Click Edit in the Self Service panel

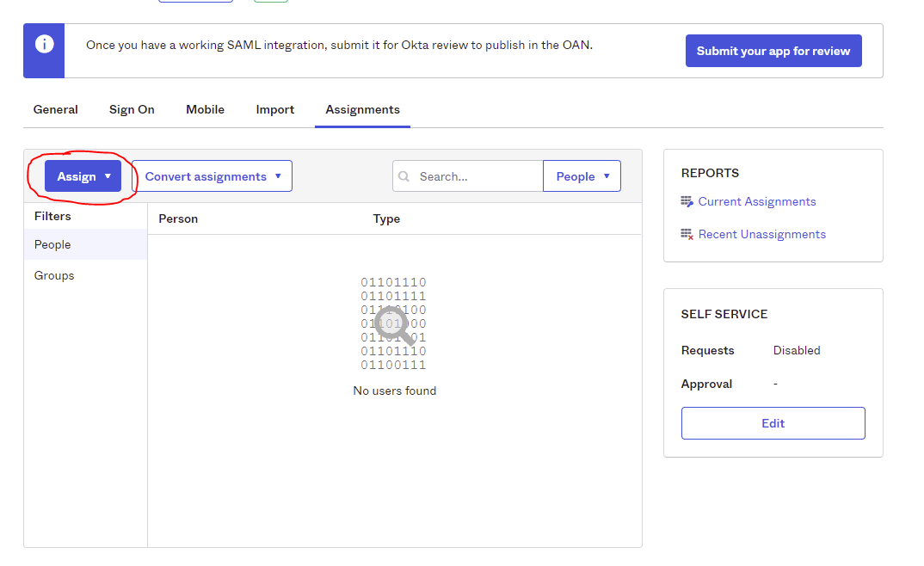pos(773,423)
